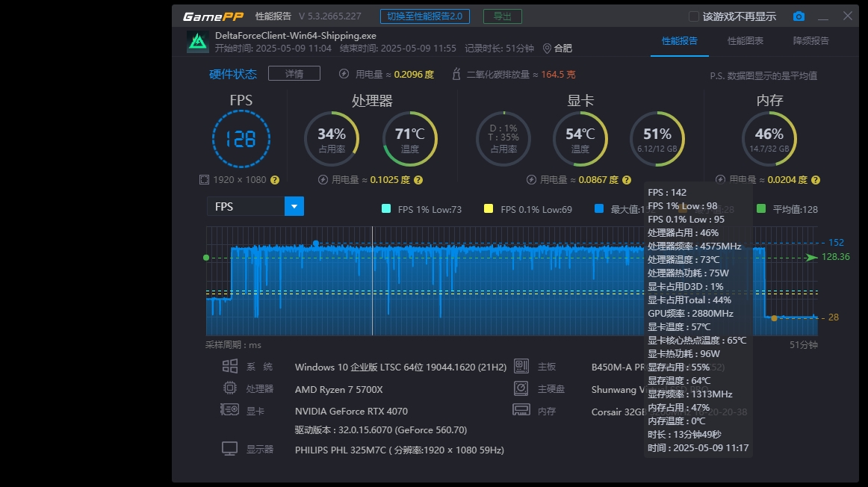Switch to the 性能图表 tab
This screenshot has width=868, height=487.
pos(745,41)
